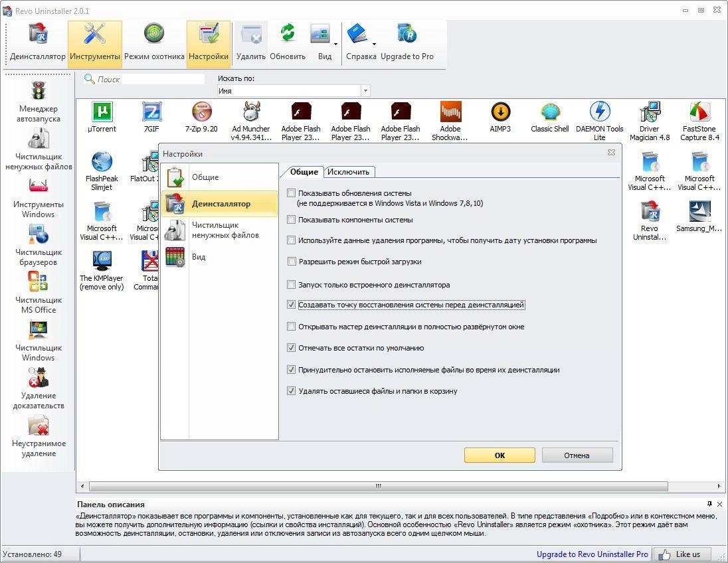Close the Настройки dialog

(x=612, y=153)
